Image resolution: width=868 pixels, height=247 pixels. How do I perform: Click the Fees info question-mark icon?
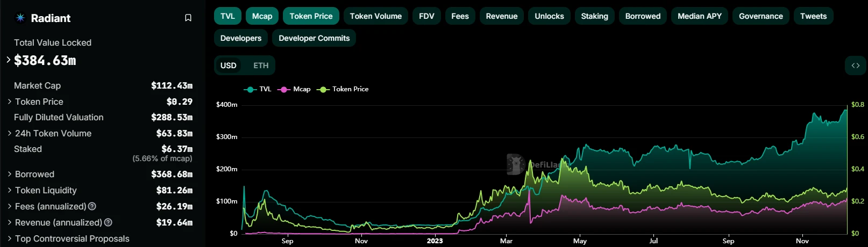[x=92, y=206]
